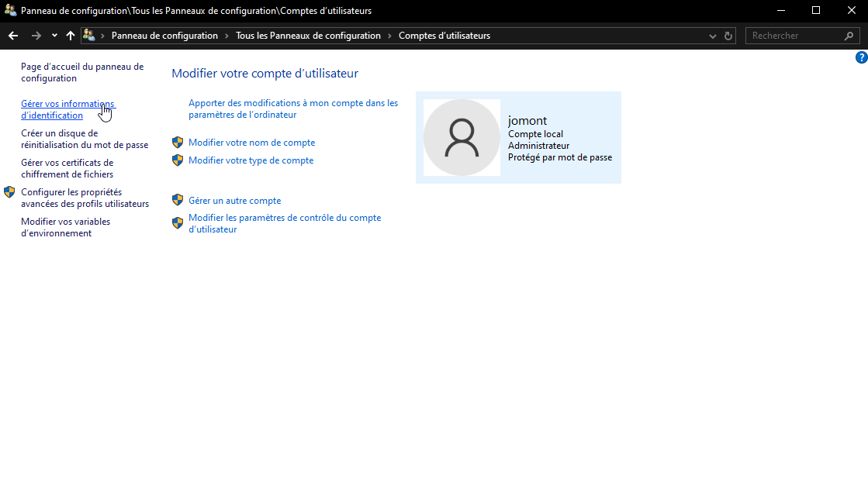This screenshot has width=868, height=489.
Task: Expand chevron after Panneau de configuration breadcrumb
Action: [227, 36]
